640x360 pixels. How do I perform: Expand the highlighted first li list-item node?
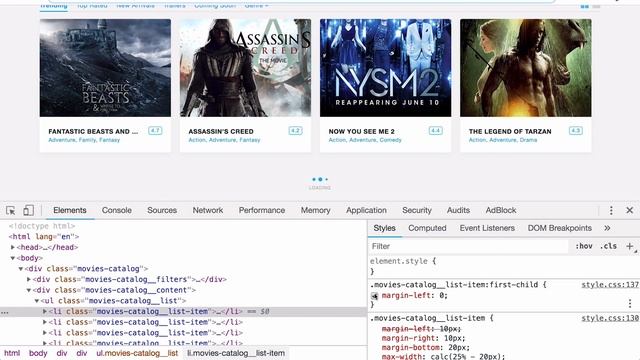[x=45, y=311]
